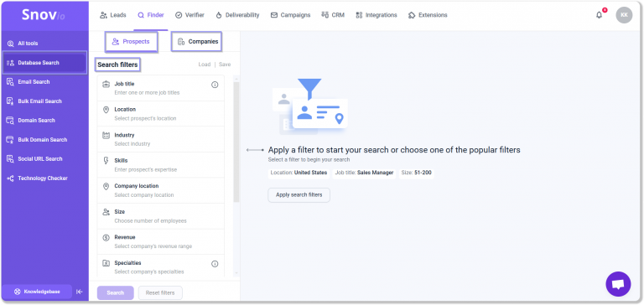Switch to the Companies tab
The height and width of the screenshot is (305, 644).
tap(197, 41)
